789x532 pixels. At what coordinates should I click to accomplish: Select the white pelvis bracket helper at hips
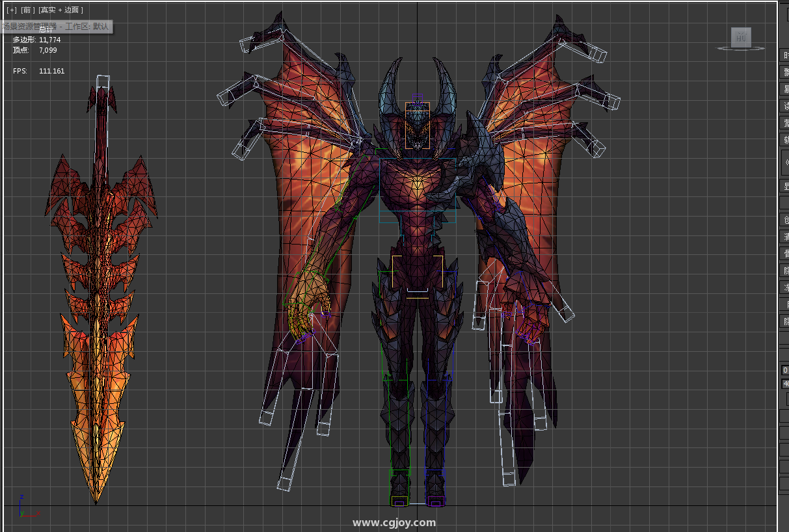[x=417, y=273]
